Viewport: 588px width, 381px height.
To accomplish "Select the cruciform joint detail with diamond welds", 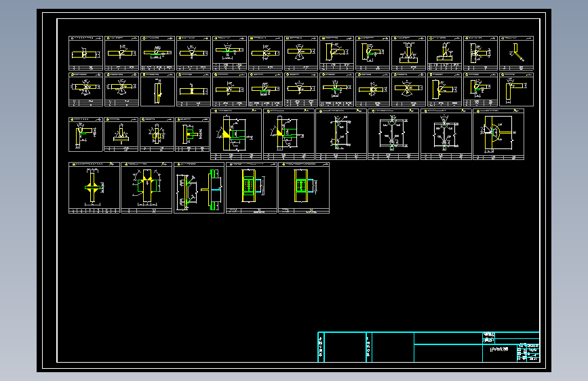I will click(94, 188).
